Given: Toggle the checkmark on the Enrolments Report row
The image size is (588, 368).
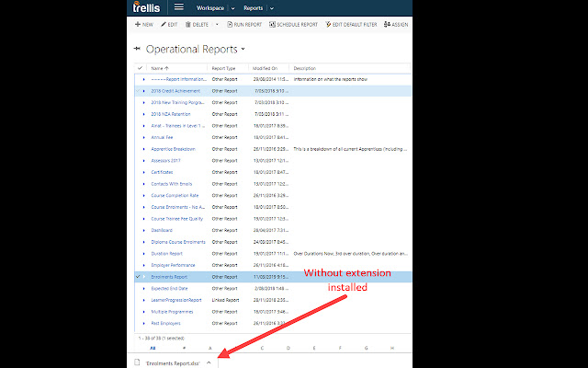Looking at the screenshot, I should (138, 277).
